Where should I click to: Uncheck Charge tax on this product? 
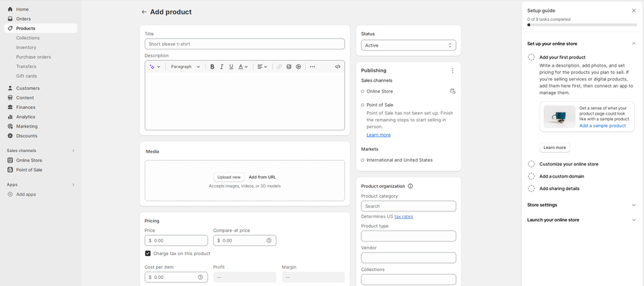148,254
